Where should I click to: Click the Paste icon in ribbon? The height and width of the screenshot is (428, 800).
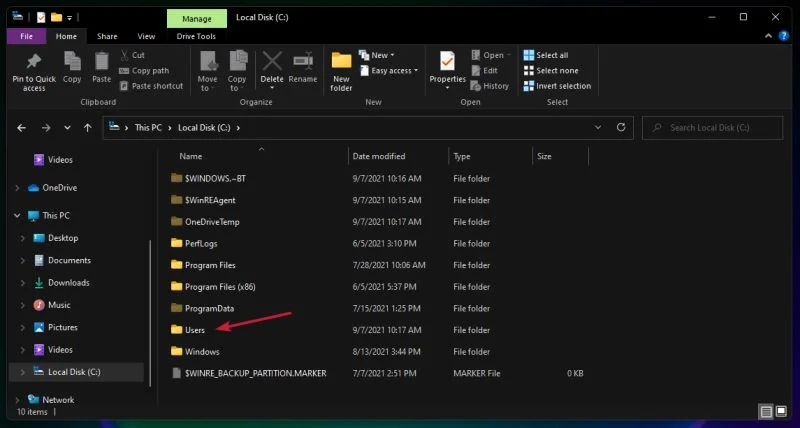click(x=101, y=62)
